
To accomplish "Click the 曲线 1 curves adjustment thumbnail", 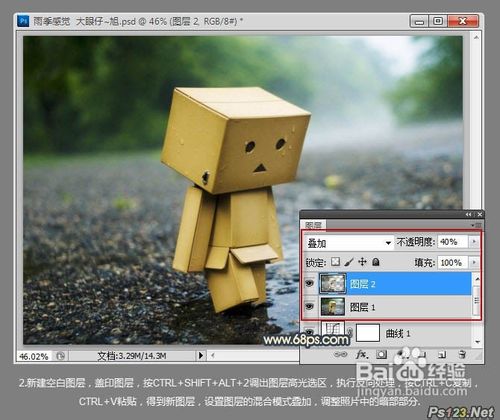I will 333,331.
